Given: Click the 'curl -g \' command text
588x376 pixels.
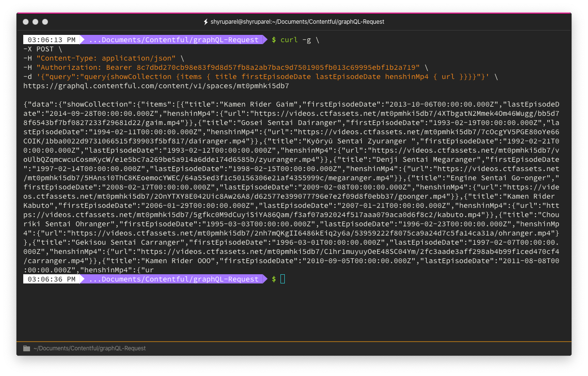Looking at the screenshot, I should pyautogui.click(x=300, y=40).
